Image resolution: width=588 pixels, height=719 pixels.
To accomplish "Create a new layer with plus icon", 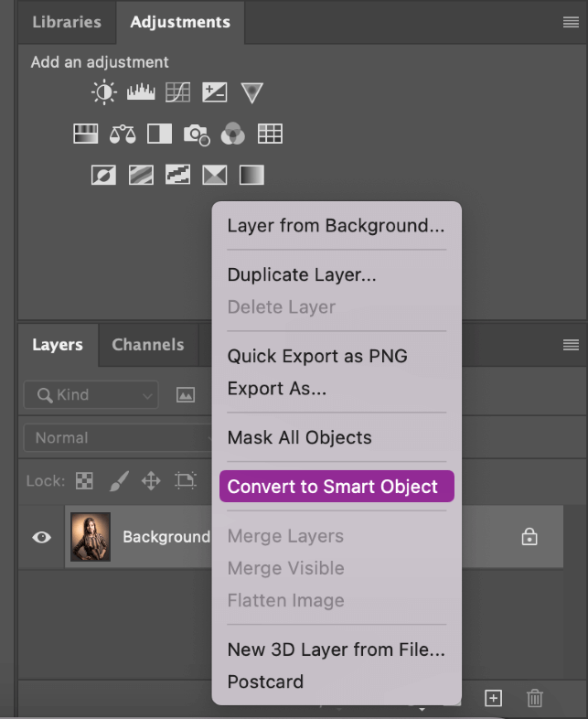I will 493,698.
